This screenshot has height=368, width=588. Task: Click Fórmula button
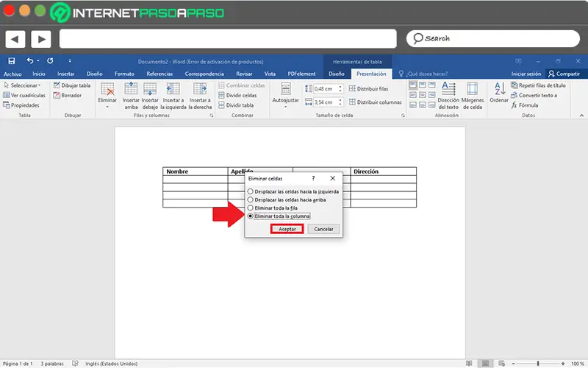[525, 105]
